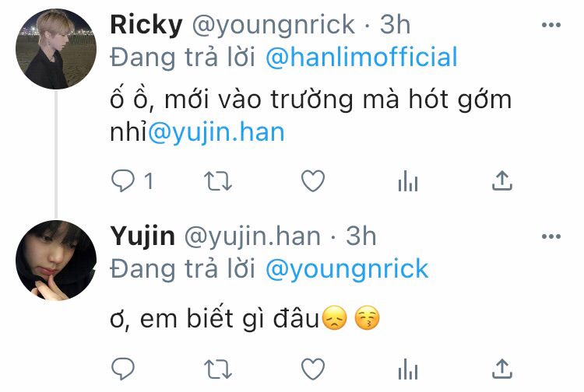Screen dimensions: 584x392
Task: Share Yujin's tweet
Action: click(502, 369)
